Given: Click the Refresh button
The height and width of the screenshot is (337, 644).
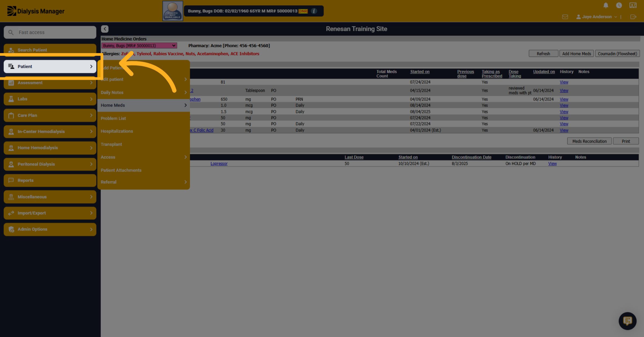Looking at the screenshot, I should click(x=543, y=54).
